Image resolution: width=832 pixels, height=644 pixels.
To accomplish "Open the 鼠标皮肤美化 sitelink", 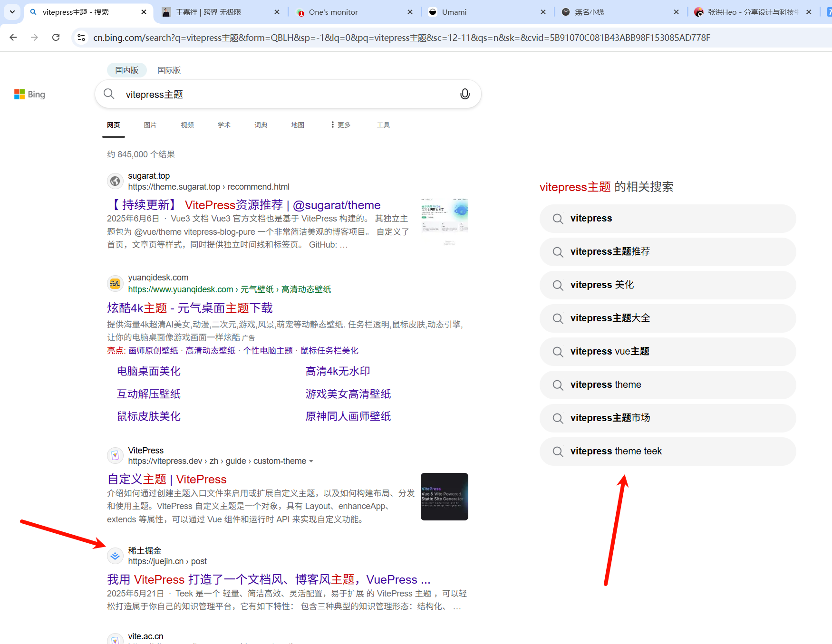I will (x=149, y=416).
